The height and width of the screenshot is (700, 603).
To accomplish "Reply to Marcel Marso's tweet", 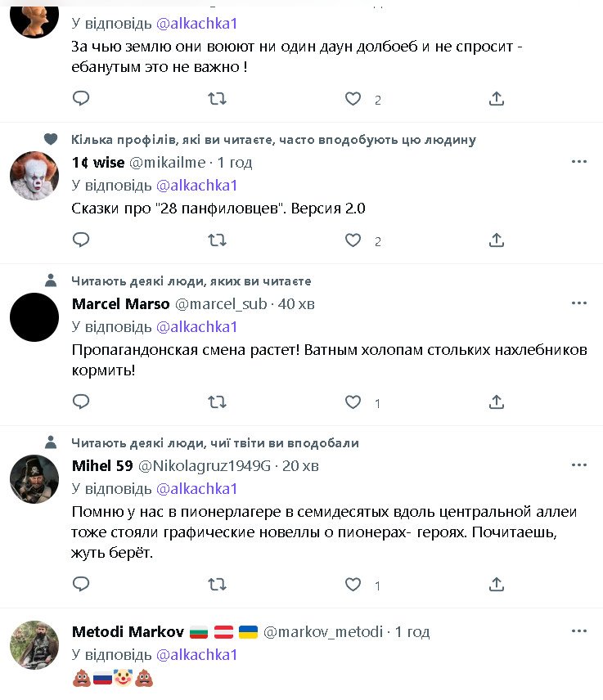I will coord(81,402).
